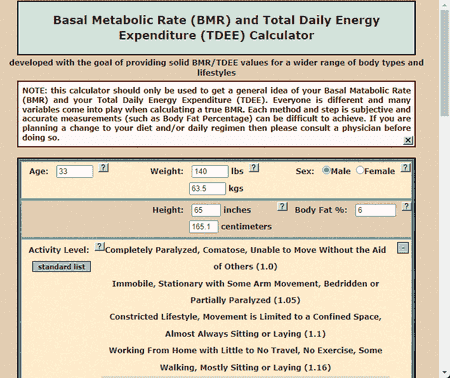Viewport: 450px width, 378px height.
Task: Select the Male radio button
Action: click(326, 171)
